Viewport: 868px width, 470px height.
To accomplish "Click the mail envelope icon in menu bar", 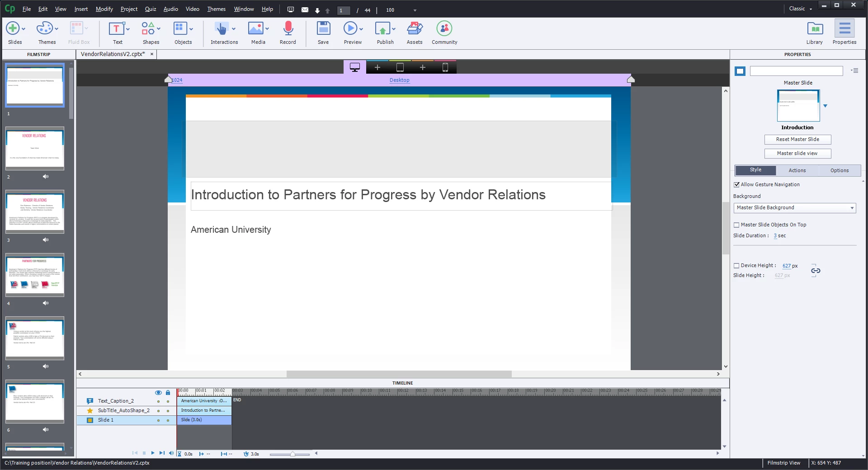I will tap(305, 9).
